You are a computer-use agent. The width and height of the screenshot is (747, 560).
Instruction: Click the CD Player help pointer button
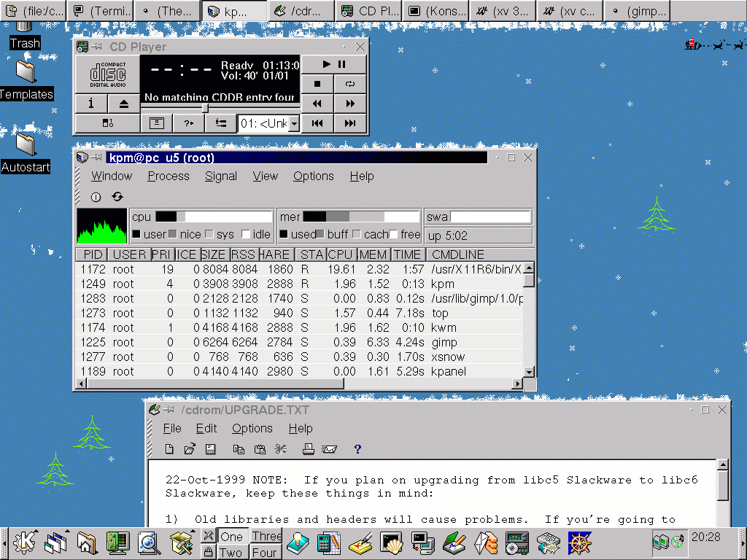pos(189,123)
